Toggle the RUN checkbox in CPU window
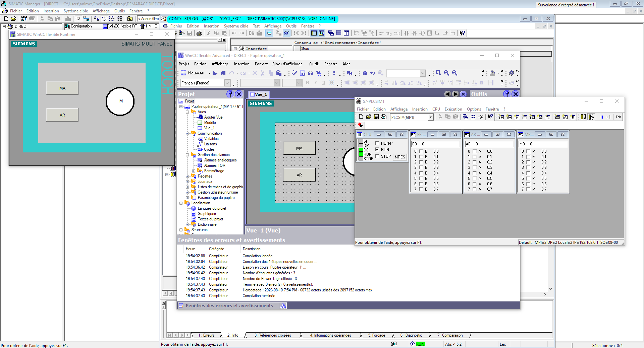The height and width of the screenshot is (348, 644). pos(377,150)
